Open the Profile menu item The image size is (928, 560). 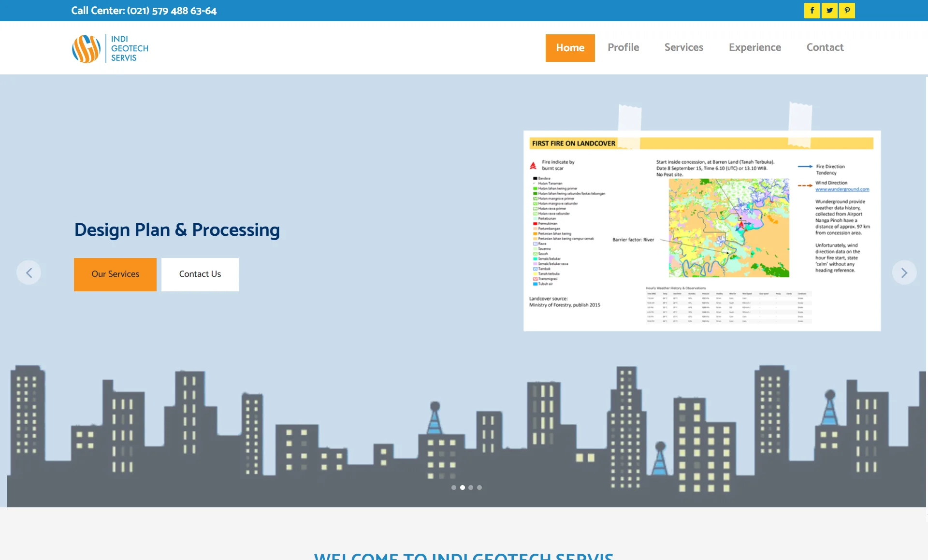tap(623, 47)
